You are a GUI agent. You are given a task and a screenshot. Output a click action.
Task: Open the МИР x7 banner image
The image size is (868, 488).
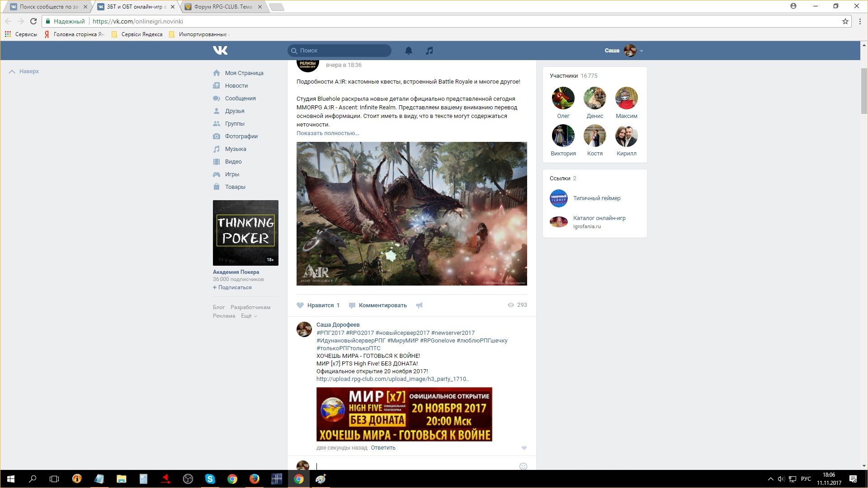pyautogui.click(x=404, y=414)
